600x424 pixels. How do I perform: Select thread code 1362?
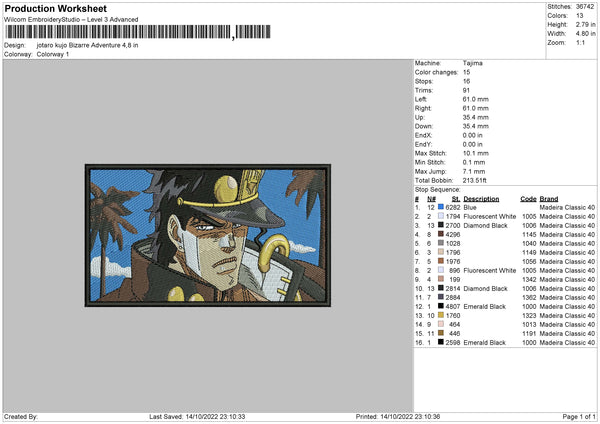point(529,298)
